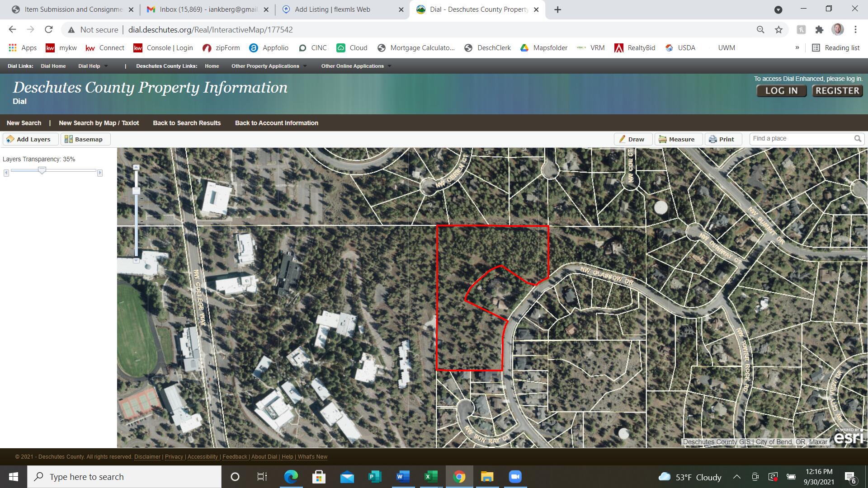Open the Disclaimer footer link
Viewport: 868px width, 488px height.
(147, 457)
